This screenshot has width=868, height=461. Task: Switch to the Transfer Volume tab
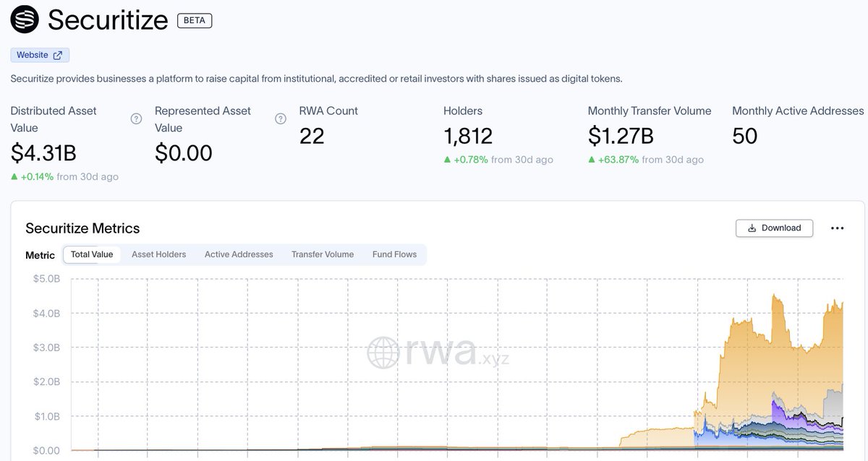pyautogui.click(x=323, y=254)
